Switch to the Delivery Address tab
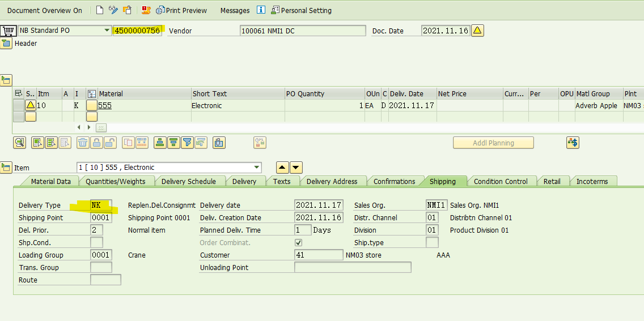 tap(332, 181)
